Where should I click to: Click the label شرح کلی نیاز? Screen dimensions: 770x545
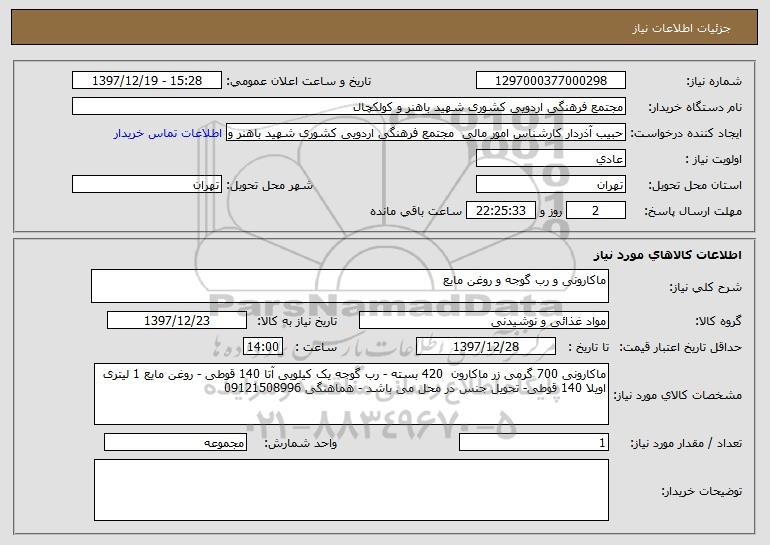click(706, 288)
